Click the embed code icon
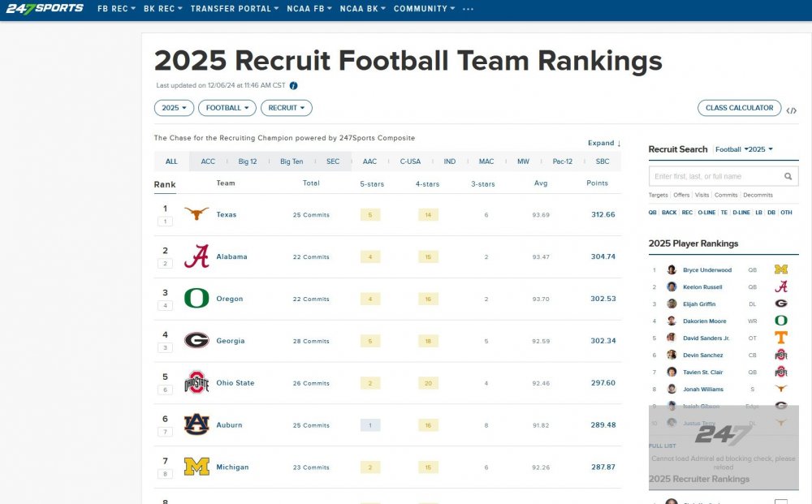812x504 pixels. pyautogui.click(x=792, y=110)
